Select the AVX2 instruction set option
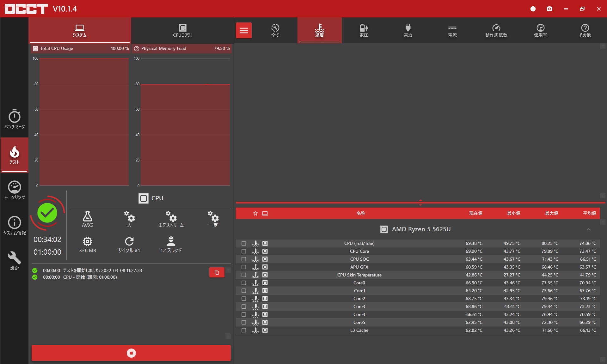 click(88, 219)
